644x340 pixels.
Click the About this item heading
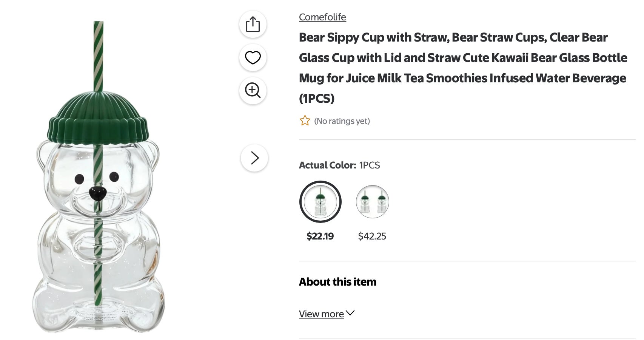pos(337,282)
